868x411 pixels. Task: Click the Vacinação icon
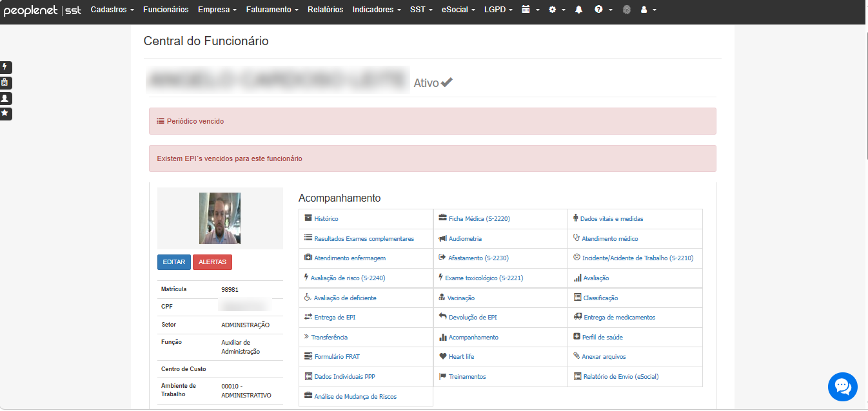[442, 298]
